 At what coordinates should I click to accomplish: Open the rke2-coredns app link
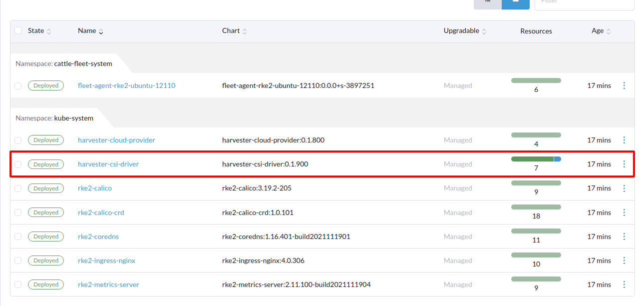[x=98, y=236]
